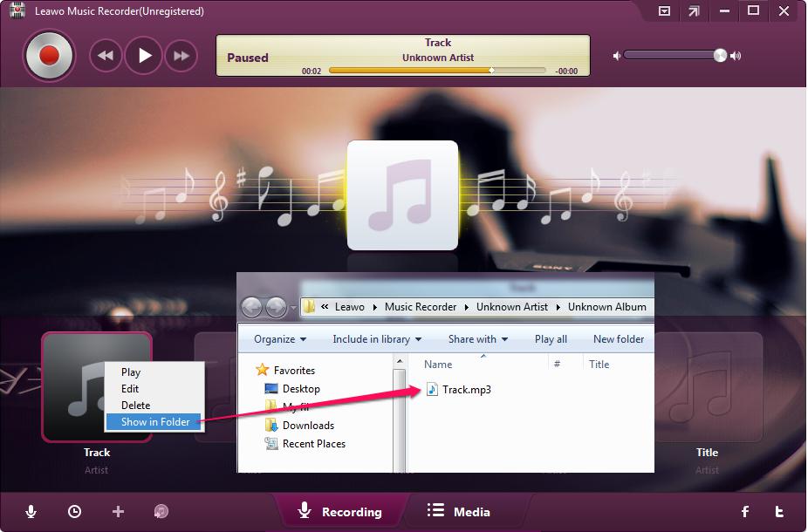Sort by the # column header

click(557, 364)
